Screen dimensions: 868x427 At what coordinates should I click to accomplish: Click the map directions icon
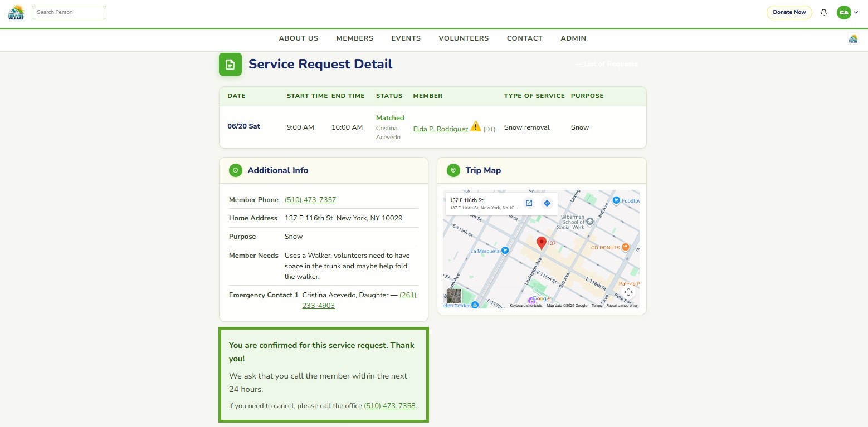[547, 203]
